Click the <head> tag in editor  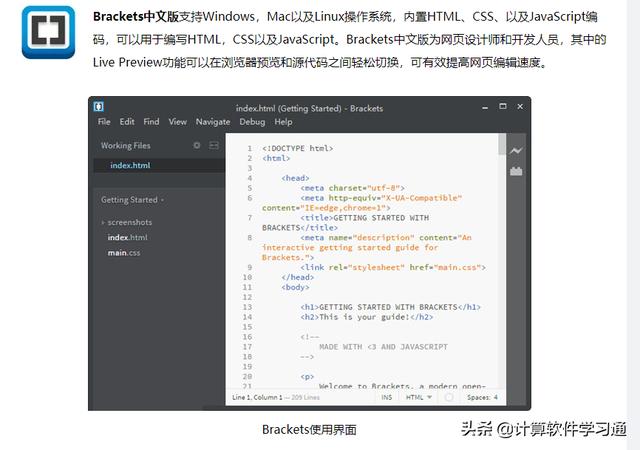point(295,178)
